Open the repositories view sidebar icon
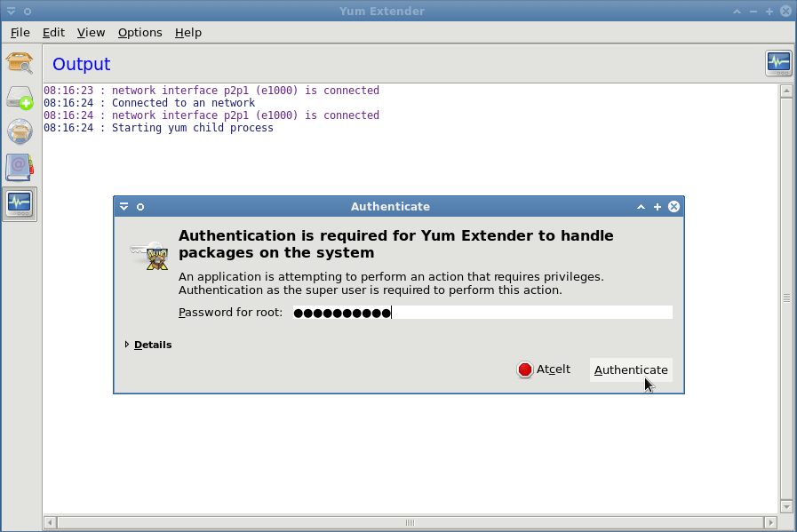Image resolution: width=797 pixels, height=532 pixels. 20,131
